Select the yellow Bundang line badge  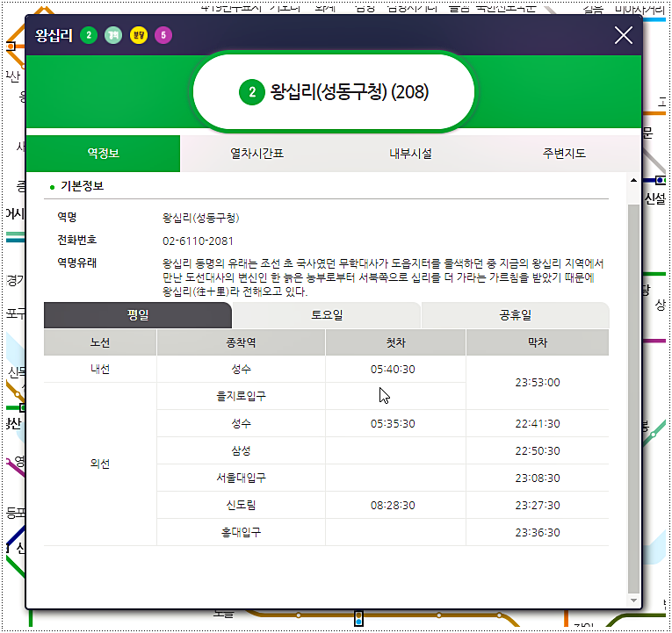tap(139, 35)
